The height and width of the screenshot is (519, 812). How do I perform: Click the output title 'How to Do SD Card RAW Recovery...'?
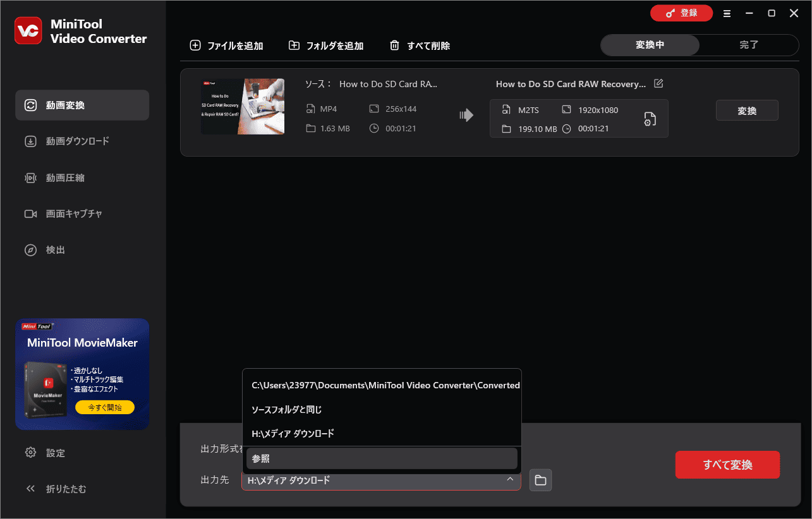click(571, 84)
